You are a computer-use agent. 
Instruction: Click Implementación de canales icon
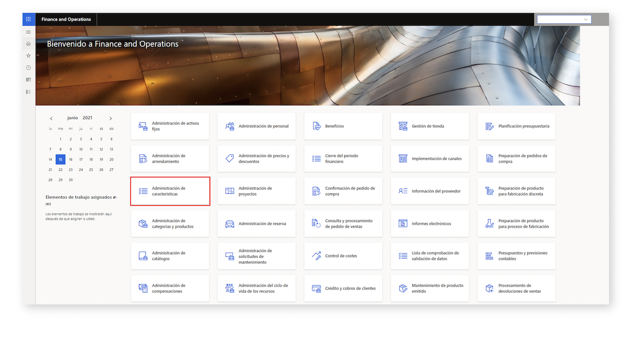(x=403, y=159)
